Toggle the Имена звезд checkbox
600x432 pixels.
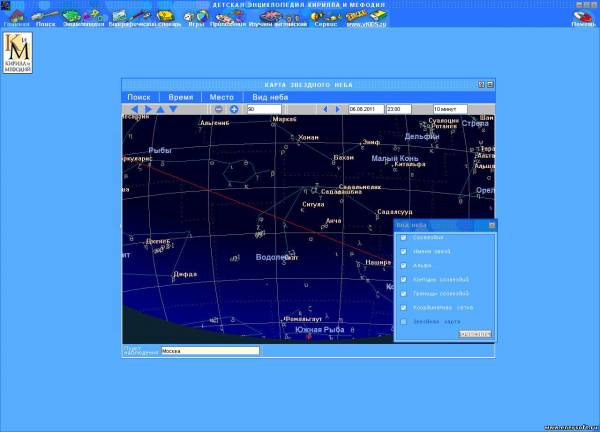click(x=403, y=251)
